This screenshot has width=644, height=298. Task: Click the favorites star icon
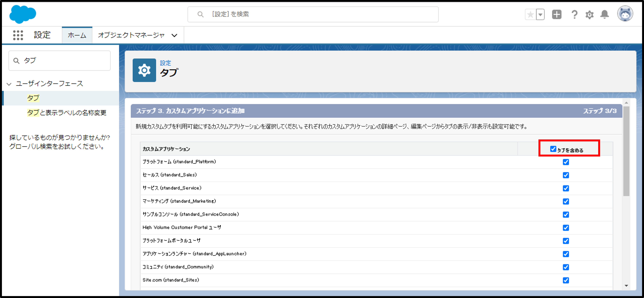click(x=530, y=14)
